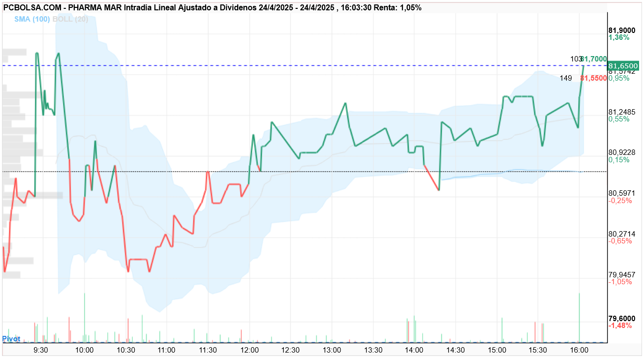Click the 10:30 time axis label
Image resolution: width=644 pixels, height=358 pixels.
point(126,350)
